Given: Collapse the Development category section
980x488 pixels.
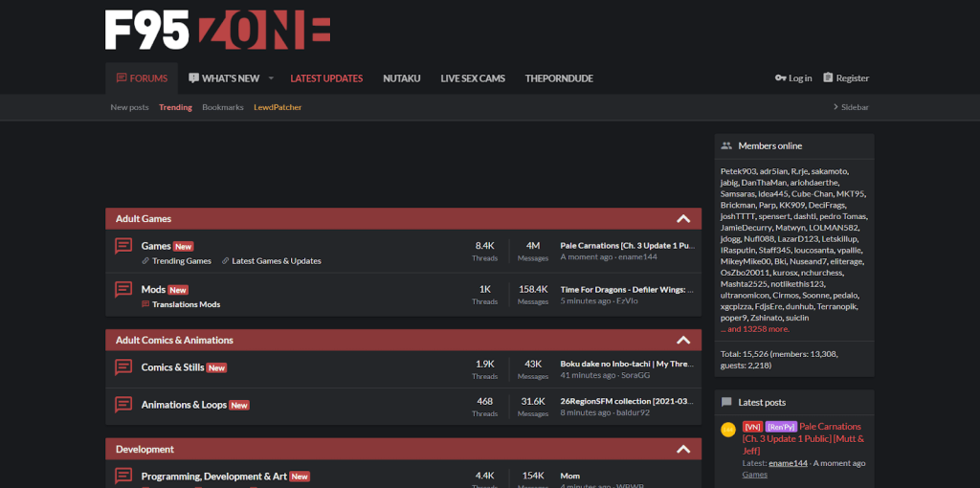Looking at the screenshot, I should pyautogui.click(x=683, y=450).
